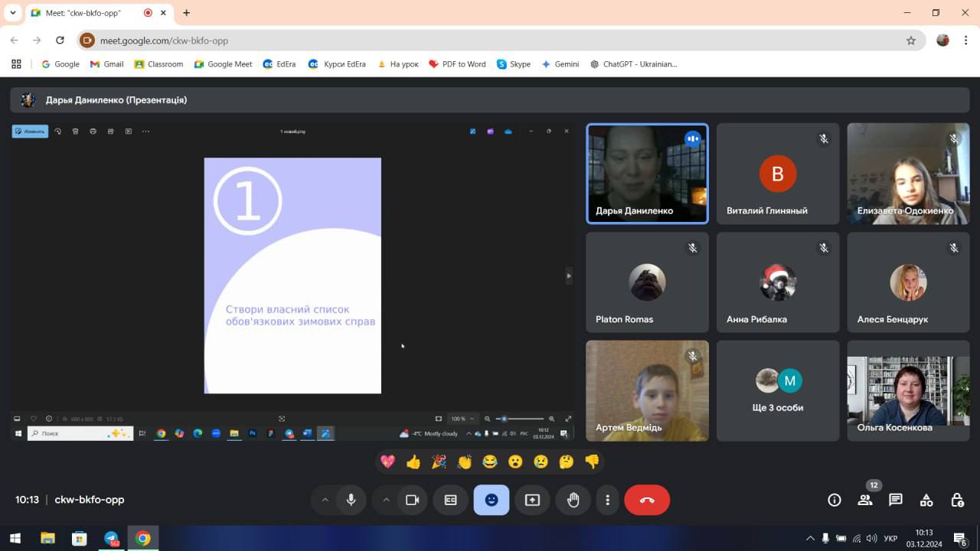Image resolution: width=980 pixels, height=551 pixels.
Task: Click the Present now screen share icon
Action: [x=532, y=500]
